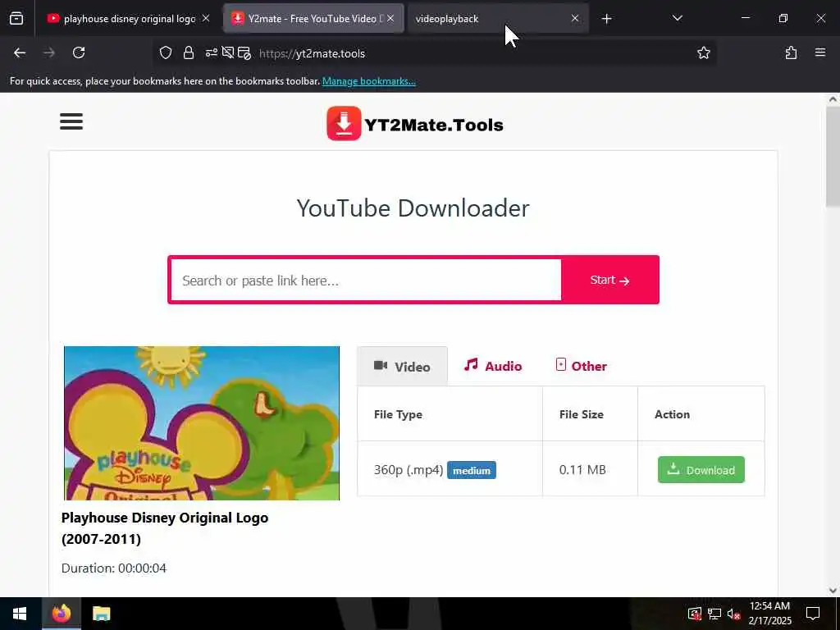
Task: Open tracking protection shield icon
Action: tap(166, 53)
